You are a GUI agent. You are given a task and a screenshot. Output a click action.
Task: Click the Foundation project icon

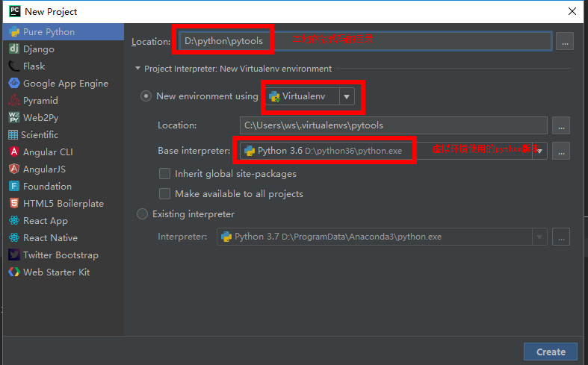pyautogui.click(x=14, y=187)
